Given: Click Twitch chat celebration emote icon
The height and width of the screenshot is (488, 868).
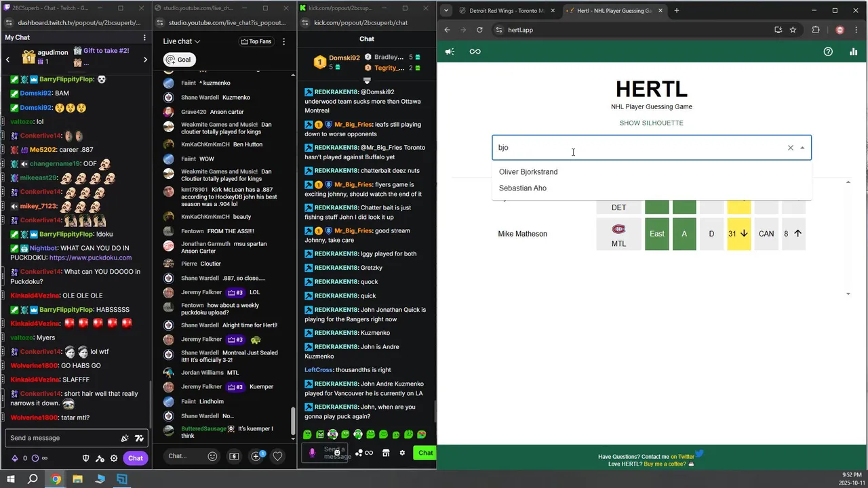Looking at the screenshot, I should point(125,438).
